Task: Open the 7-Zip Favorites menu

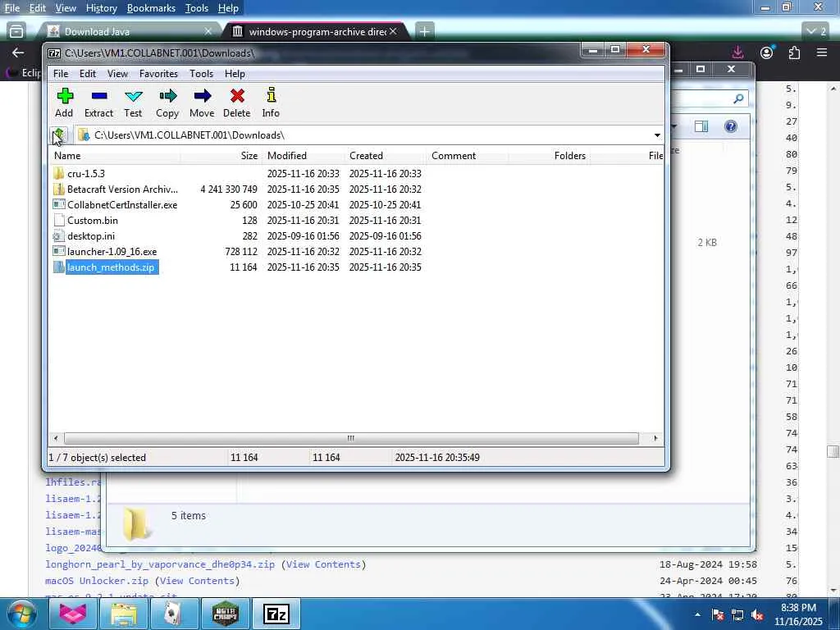Action: (x=158, y=73)
